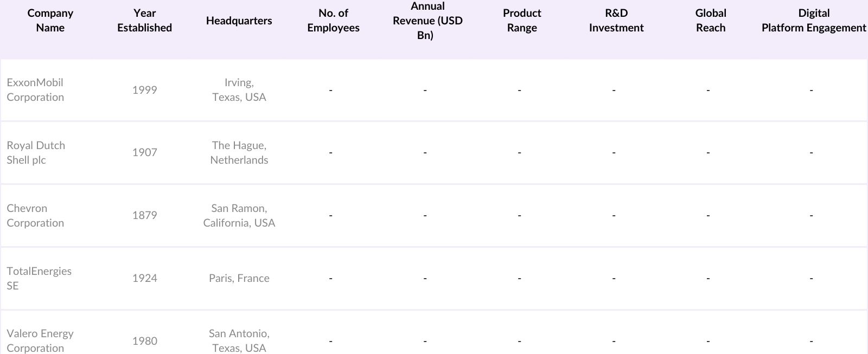Screen dimensions: 868x354
Task: Click the 1924 year established cell
Action: click(144, 279)
